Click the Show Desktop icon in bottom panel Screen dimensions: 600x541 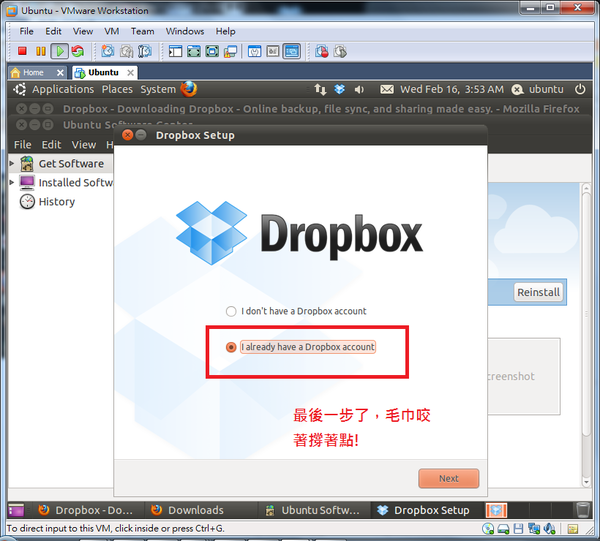(16, 510)
